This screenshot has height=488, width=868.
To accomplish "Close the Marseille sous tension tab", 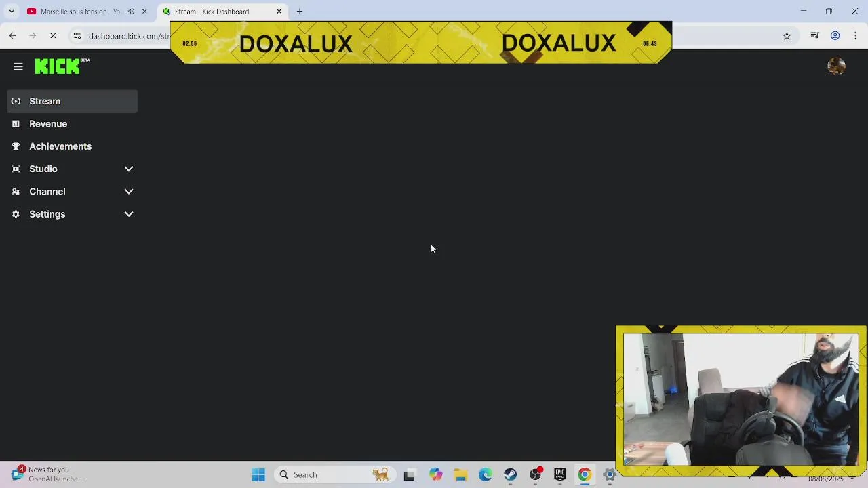I will click(144, 12).
